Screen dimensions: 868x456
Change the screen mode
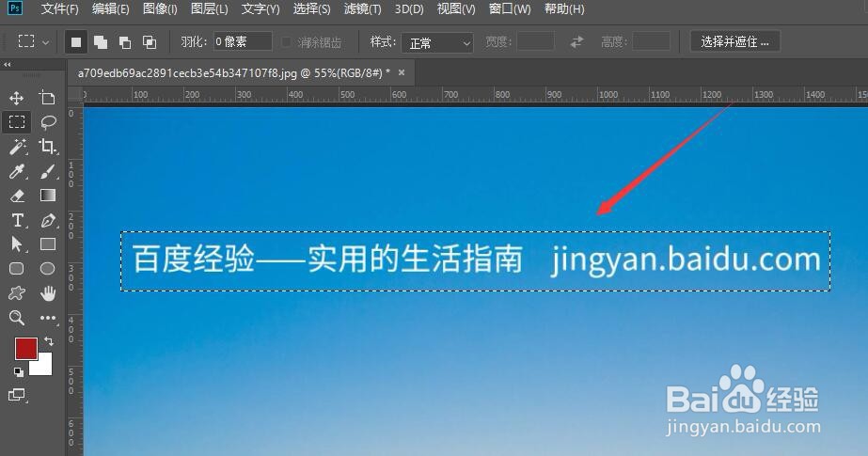pyautogui.click(x=17, y=395)
